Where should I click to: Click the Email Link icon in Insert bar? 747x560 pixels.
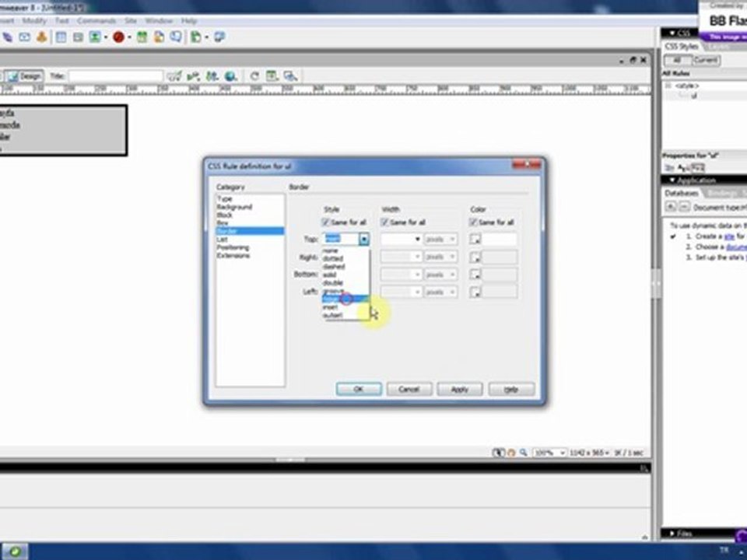pos(24,37)
